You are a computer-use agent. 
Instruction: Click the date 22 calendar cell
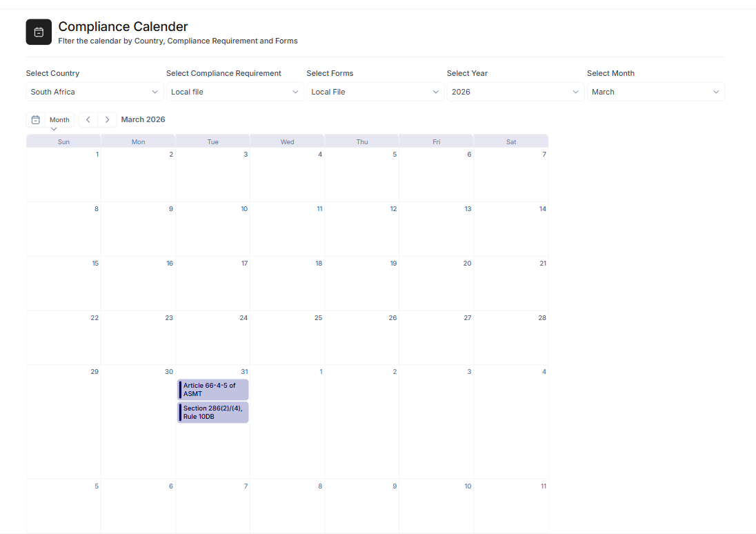coord(63,337)
